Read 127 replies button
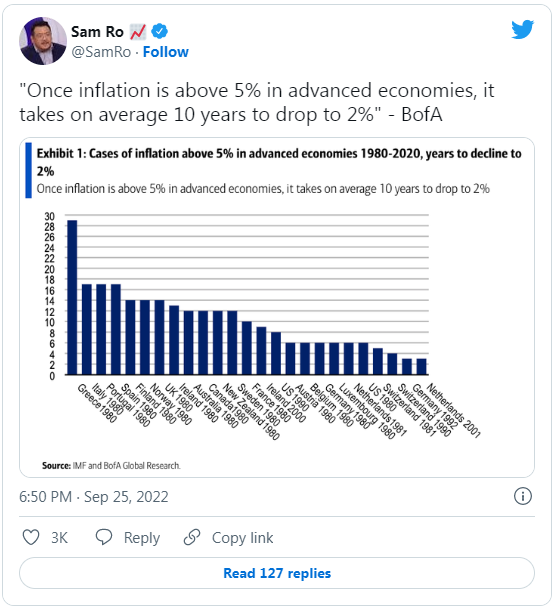Screen dimensions: 554x612 277,573
